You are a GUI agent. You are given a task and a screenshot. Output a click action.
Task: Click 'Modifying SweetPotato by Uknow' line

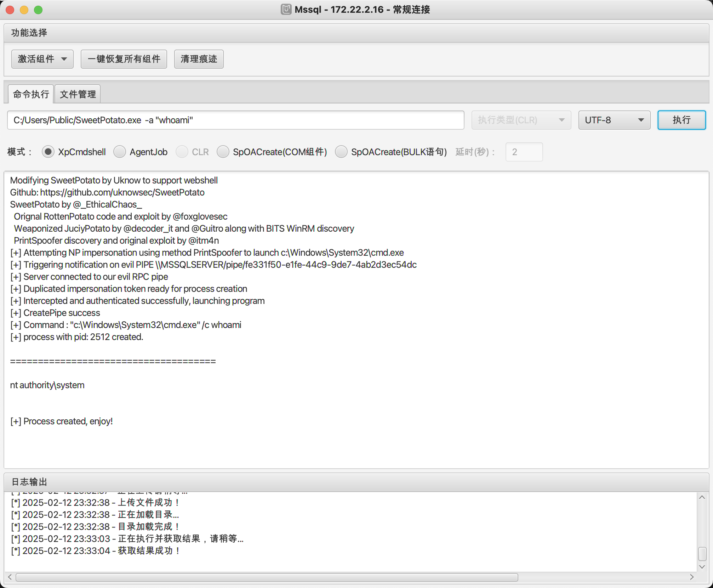[114, 180]
